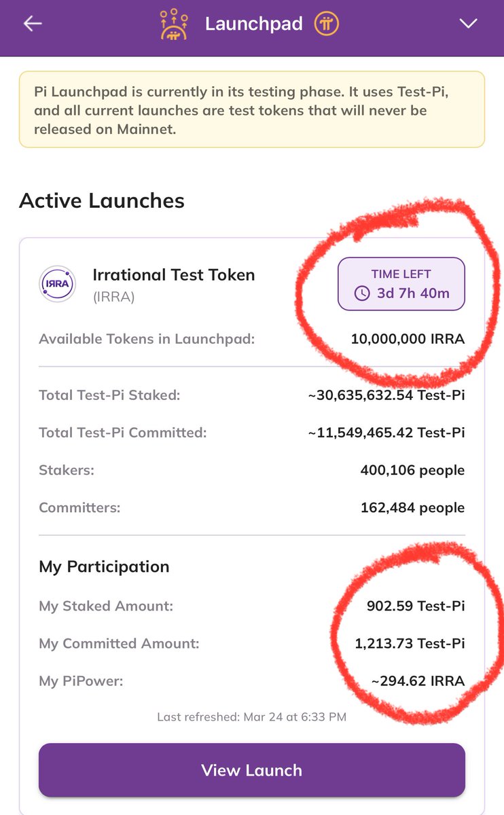Click the My Committed Amount value
The width and height of the screenshot is (504, 815).
click(x=410, y=643)
